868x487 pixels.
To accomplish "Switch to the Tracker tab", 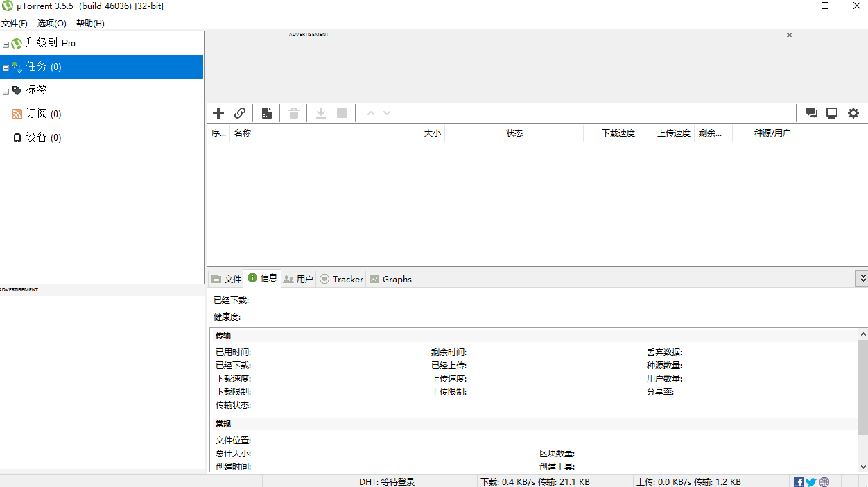I will click(341, 279).
